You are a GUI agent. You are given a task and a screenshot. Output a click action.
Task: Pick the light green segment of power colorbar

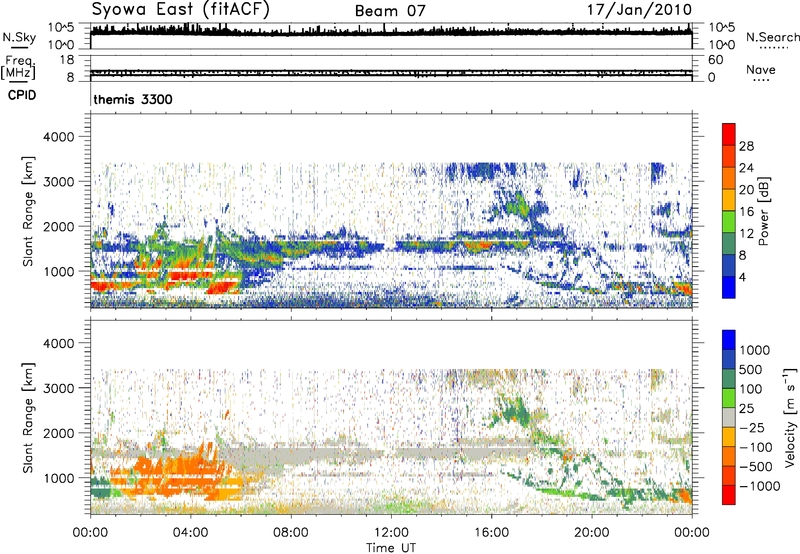pyautogui.click(x=729, y=222)
